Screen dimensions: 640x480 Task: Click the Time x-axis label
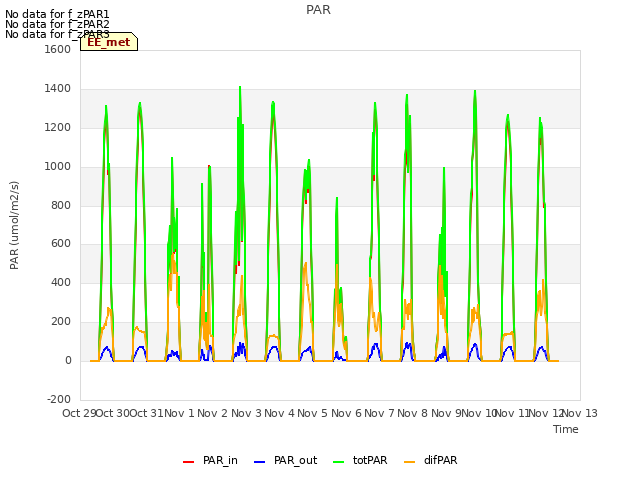click(566, 429)
